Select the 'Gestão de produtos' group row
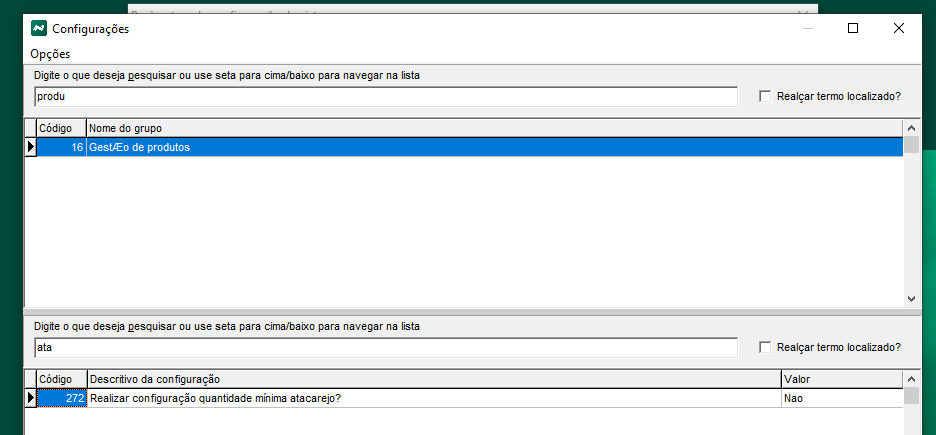Screen dimensions: 936x435 tap(494, 147)
